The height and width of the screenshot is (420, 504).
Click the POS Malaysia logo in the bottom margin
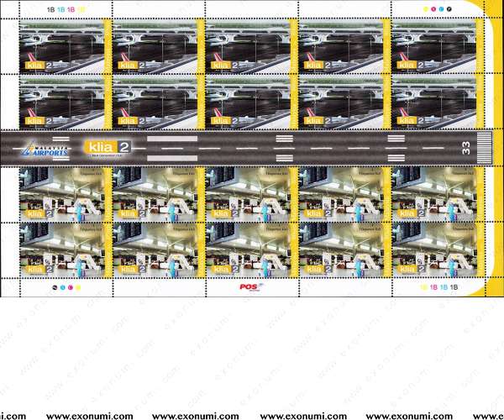(x=251, y=286)
